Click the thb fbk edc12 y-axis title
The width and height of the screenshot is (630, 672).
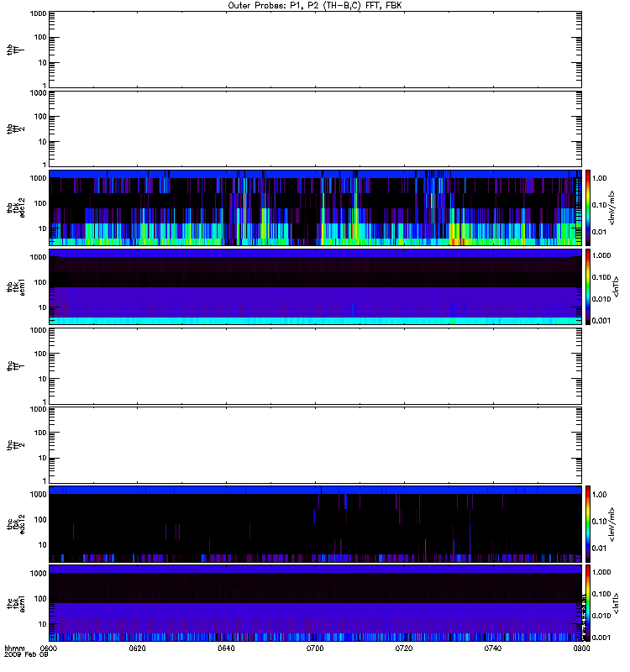click(16, 207)
